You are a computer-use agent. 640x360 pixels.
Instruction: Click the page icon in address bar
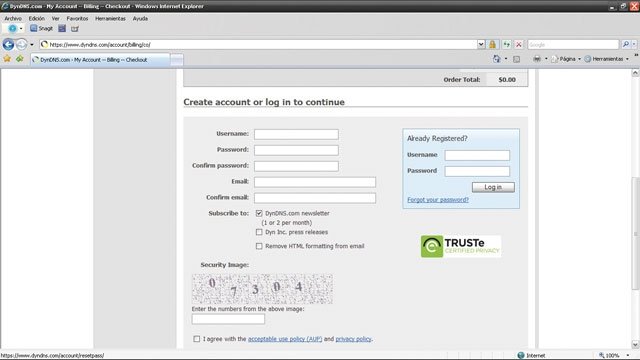44,44
